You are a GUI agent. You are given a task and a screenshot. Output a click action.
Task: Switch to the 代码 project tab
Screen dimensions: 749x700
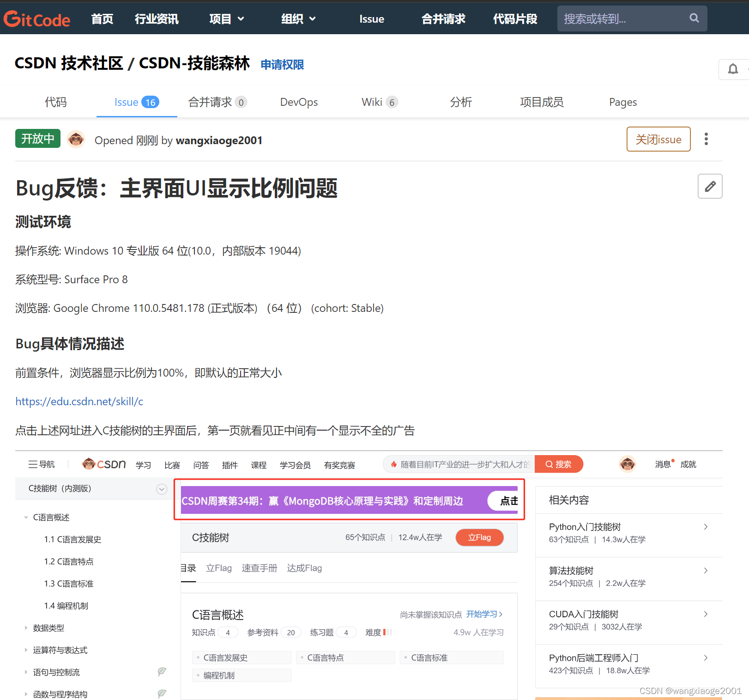[x=55, y=102]
